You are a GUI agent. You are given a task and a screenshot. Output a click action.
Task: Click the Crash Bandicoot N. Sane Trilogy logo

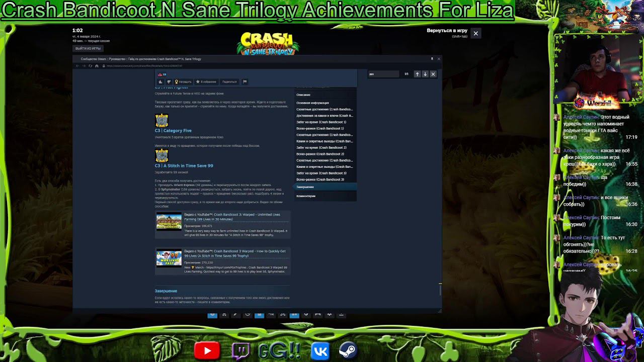[x=268, y=44]
